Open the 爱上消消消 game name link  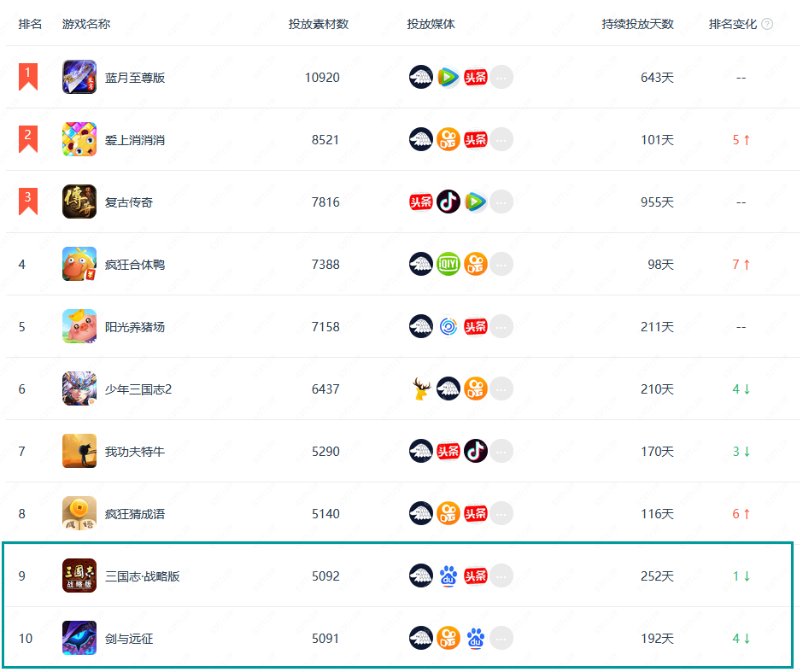(x=135, y=140)
